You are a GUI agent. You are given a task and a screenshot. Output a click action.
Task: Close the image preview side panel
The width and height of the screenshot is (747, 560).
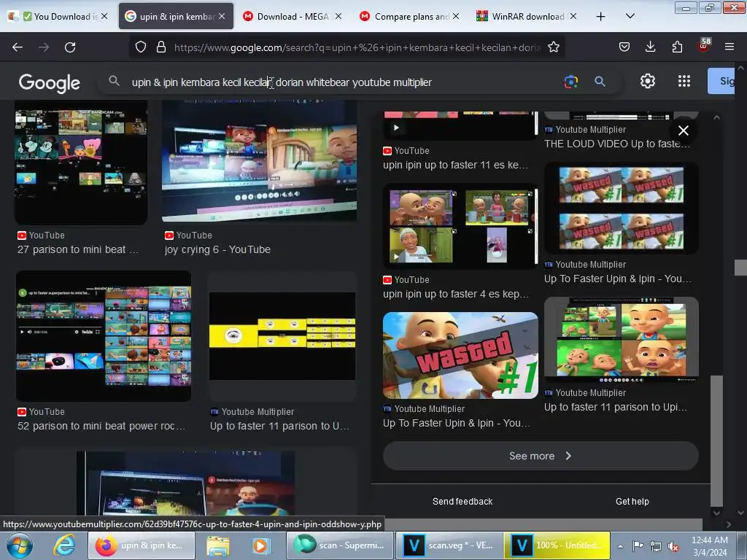(x=683, y=131)
